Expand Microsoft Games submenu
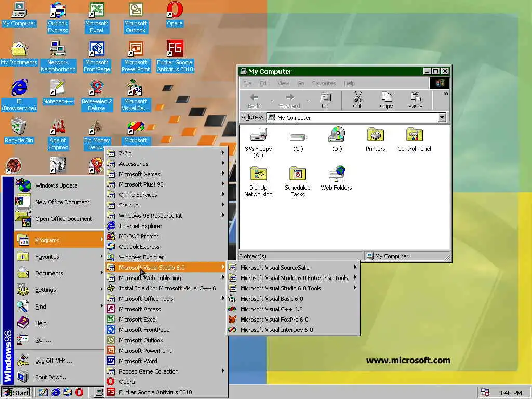532x399 pixels. pyautogui.click(x=166, y=174)
